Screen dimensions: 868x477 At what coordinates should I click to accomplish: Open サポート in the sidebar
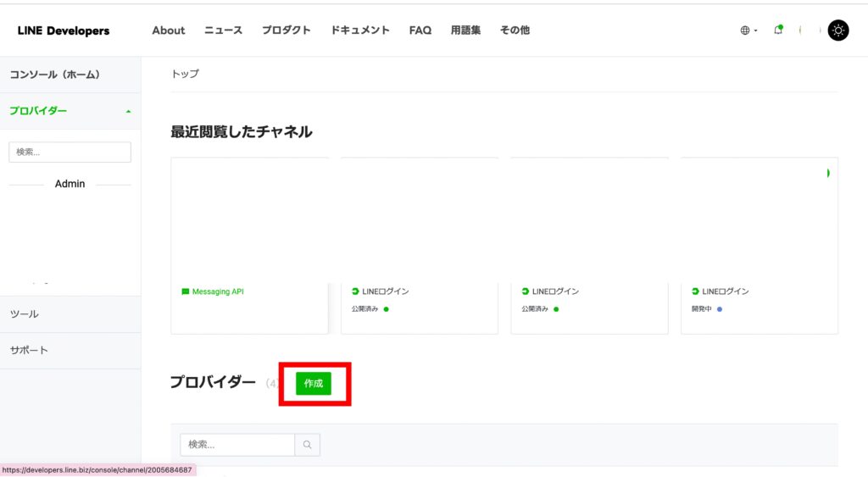[70, 350]
